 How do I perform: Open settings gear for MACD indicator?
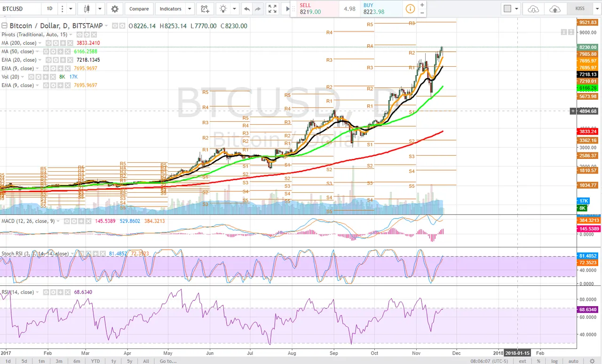pyautogui.click(x=74, y=221)
